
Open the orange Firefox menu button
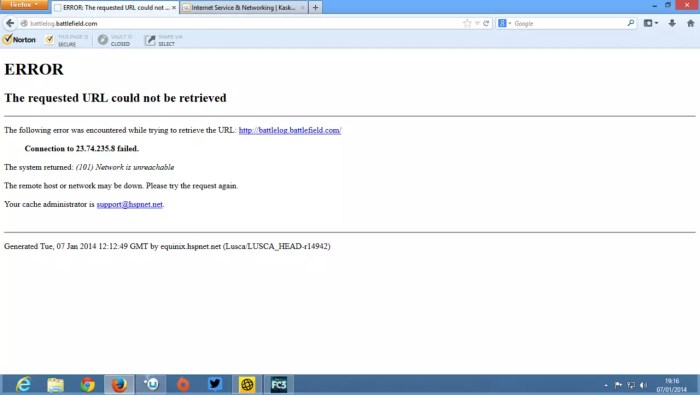pyautogui.click(x=24, y=5)
